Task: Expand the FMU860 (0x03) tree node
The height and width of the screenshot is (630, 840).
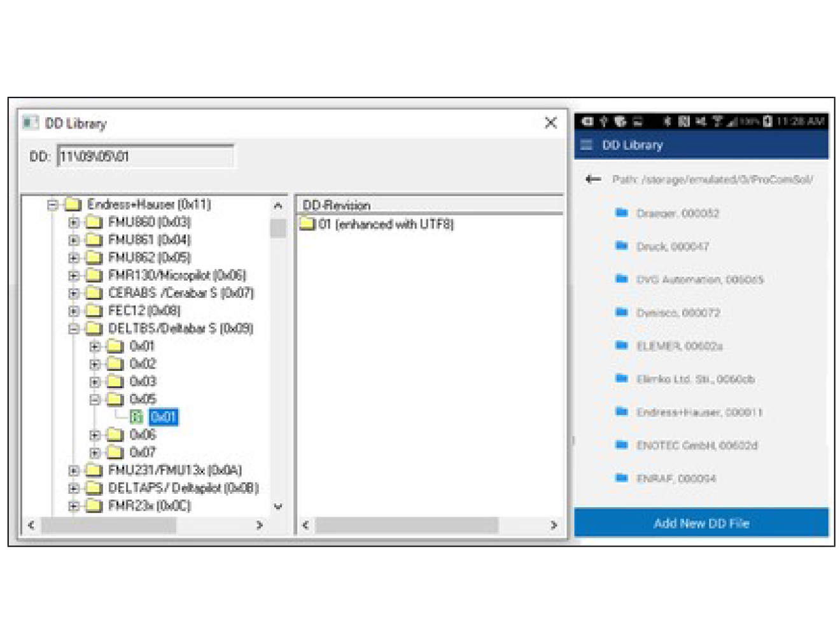Action: tap(74, 222)
